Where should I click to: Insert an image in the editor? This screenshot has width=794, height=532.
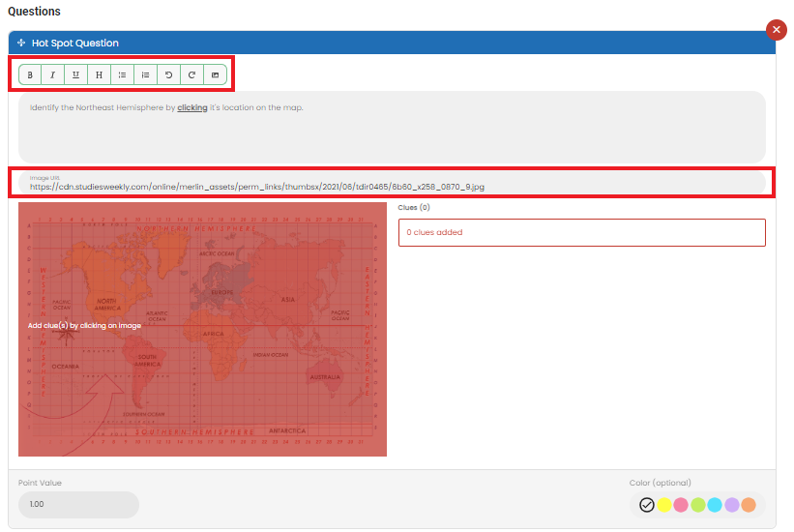tap(216, 75)
